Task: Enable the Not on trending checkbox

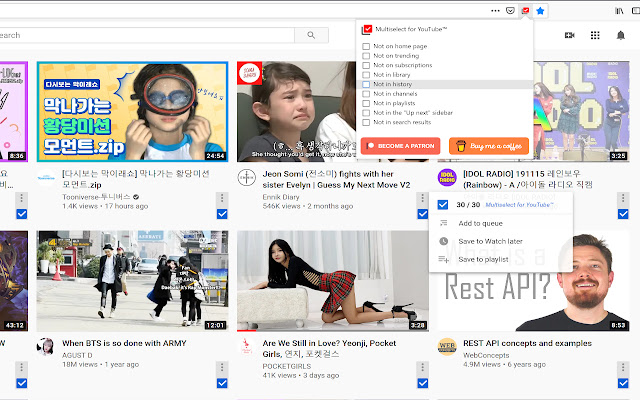Action: pyautogui.click(x=366, y=56)
